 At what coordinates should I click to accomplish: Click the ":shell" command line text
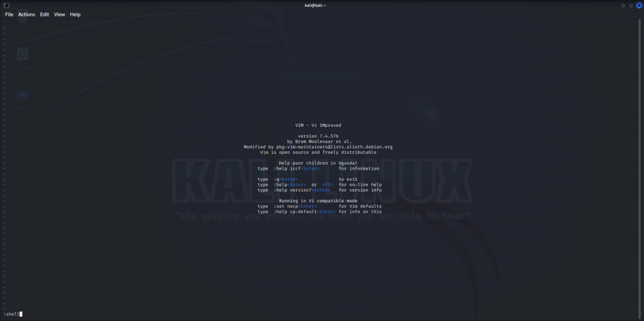point(11,314)
